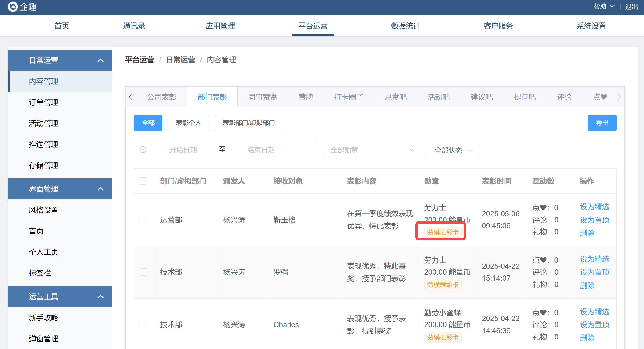644x349 pixels.
Task: Collapse the 日常运营 sidebar section
Action: point(100,60)
